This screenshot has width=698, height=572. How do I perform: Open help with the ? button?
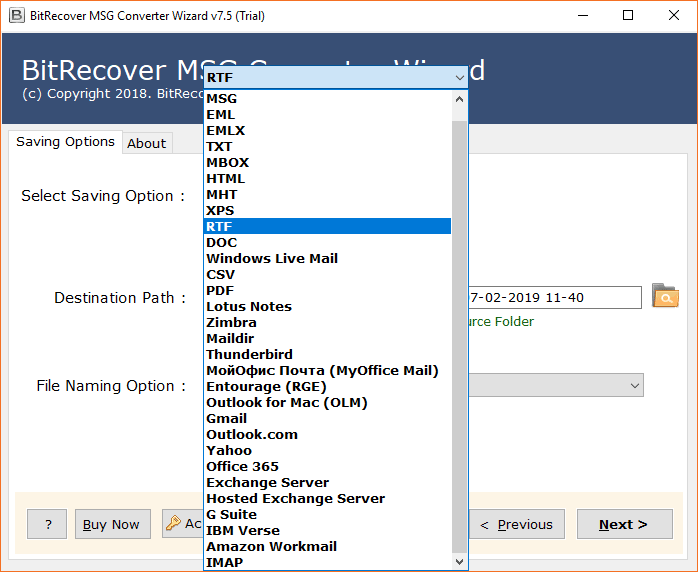[47, 524]
